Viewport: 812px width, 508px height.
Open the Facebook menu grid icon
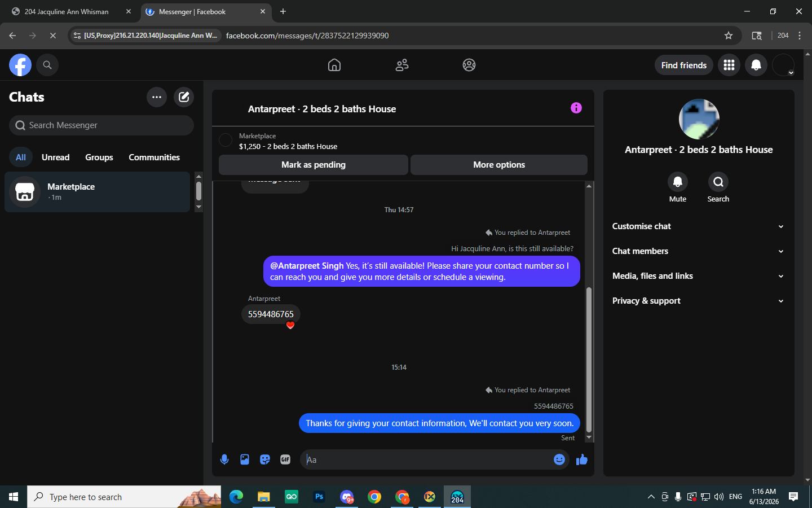click(x=729, y=65)
